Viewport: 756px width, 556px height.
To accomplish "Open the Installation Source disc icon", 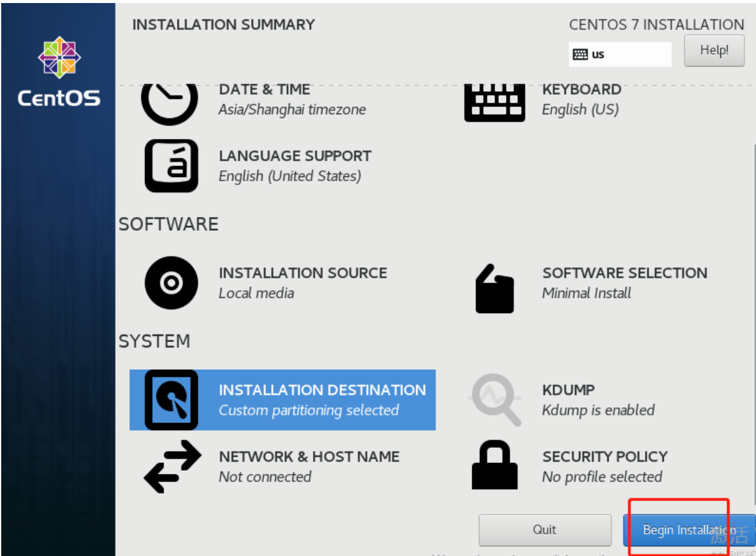I will [171, 283].
